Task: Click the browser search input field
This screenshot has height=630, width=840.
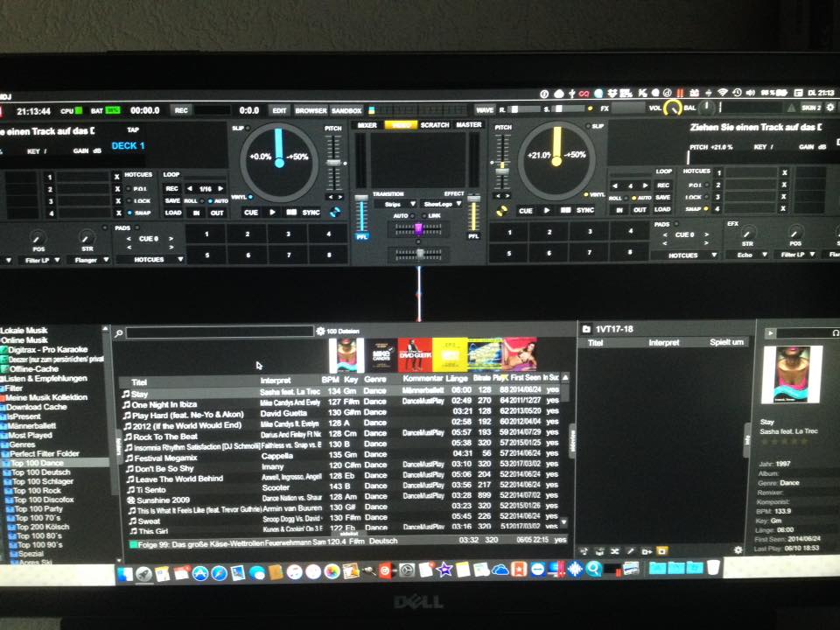Action: click(x=220, y=332)
